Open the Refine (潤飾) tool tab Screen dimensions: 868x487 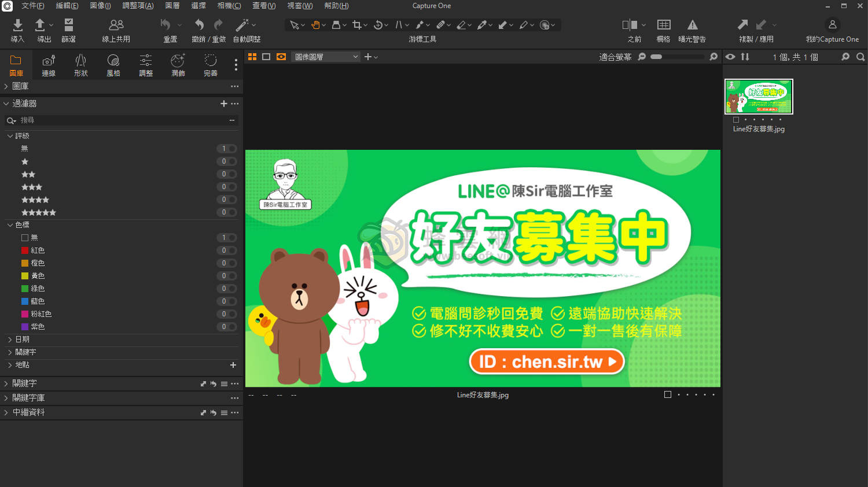(178, 65)
